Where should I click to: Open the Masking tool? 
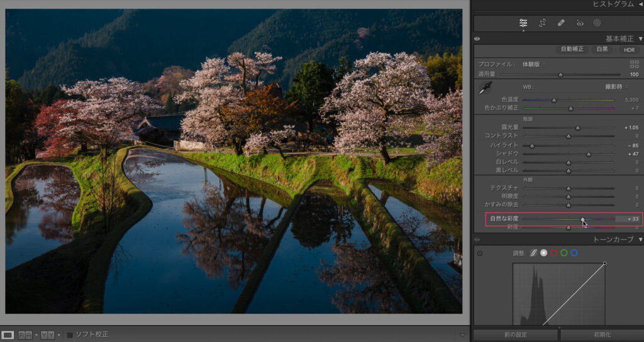coord(597,23)
